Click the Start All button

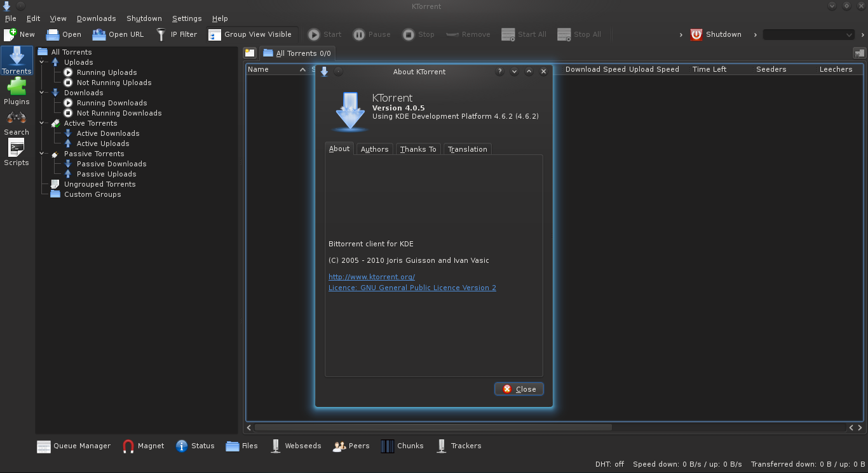pyautogui.click(x=524, y=34)
